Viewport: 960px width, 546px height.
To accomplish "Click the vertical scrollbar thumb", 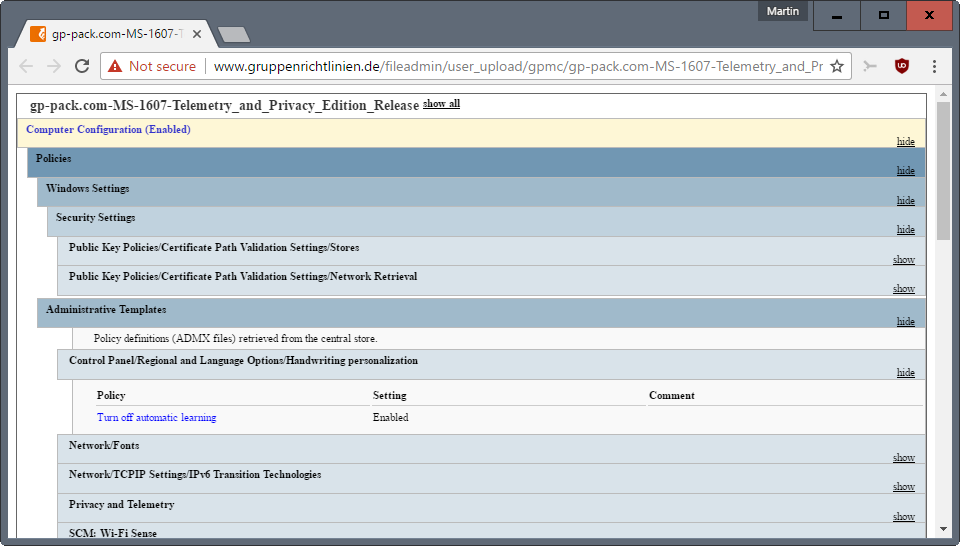I will (x=943, y=171).
